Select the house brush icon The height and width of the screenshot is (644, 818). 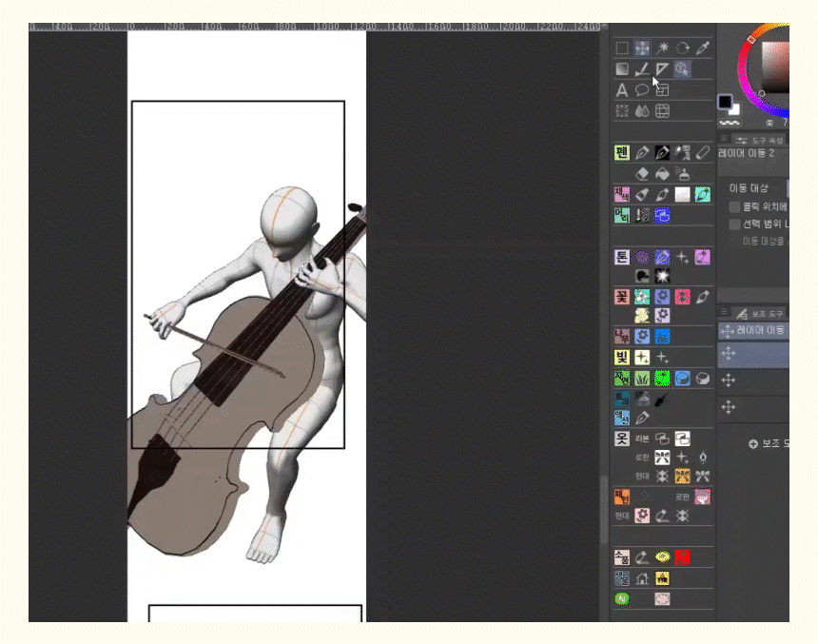tap(642, 578)
